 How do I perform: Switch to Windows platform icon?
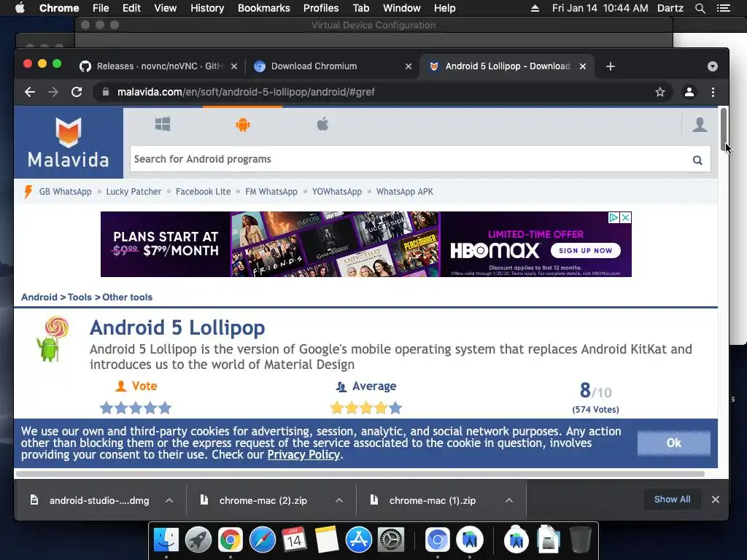163,124
